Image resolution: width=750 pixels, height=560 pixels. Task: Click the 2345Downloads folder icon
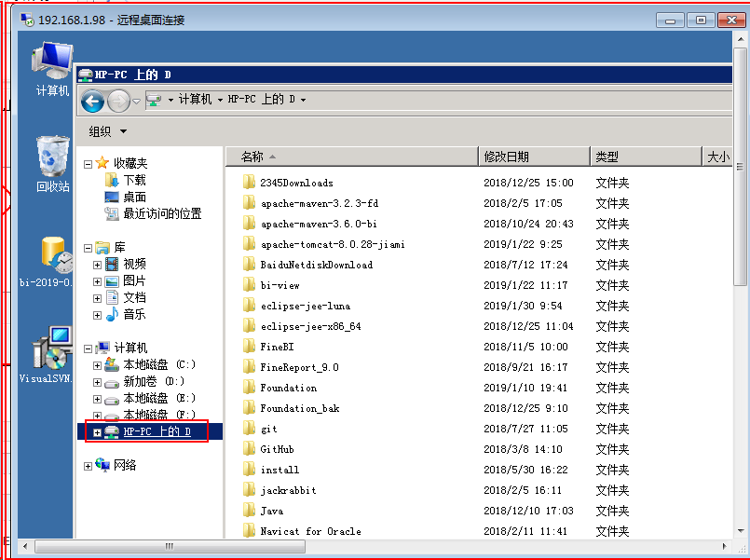249,183
